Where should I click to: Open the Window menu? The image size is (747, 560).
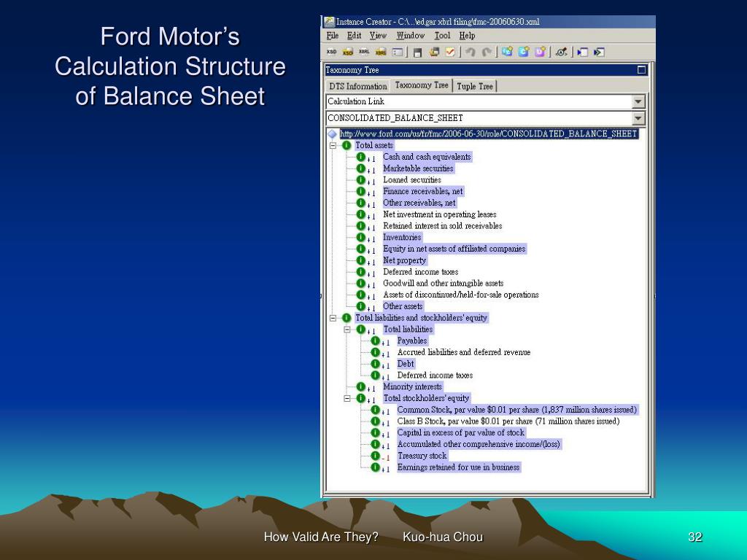tap(411, 36)
